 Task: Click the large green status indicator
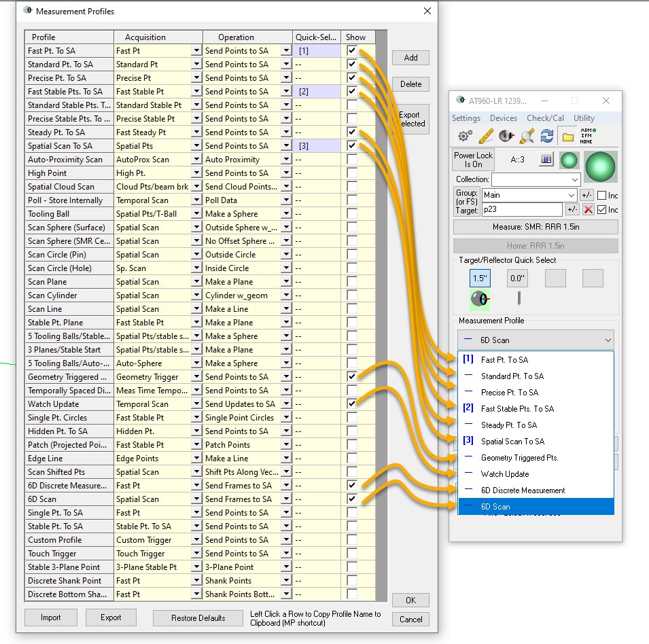point(600,166)
